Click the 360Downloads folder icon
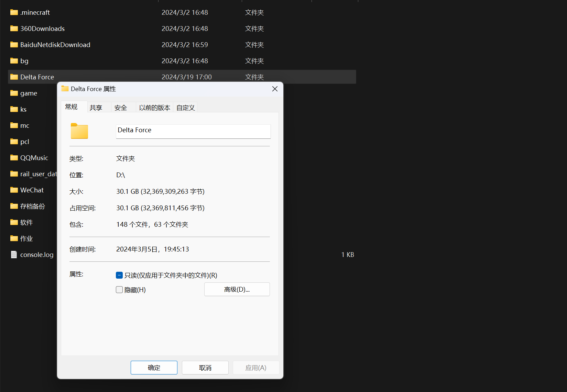567x392 pixels. pos(14,29)
